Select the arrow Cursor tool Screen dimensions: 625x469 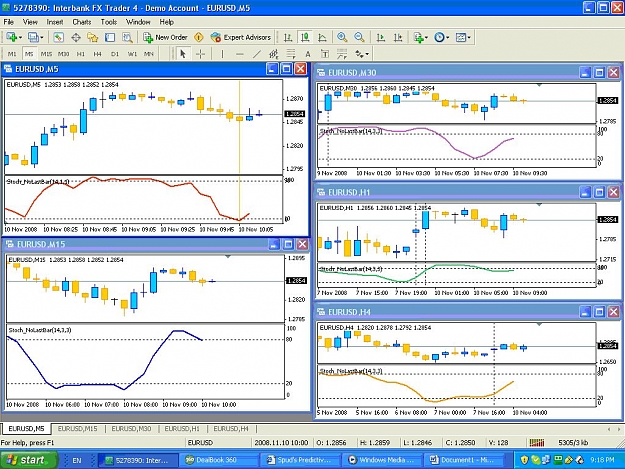pos(183,53)
